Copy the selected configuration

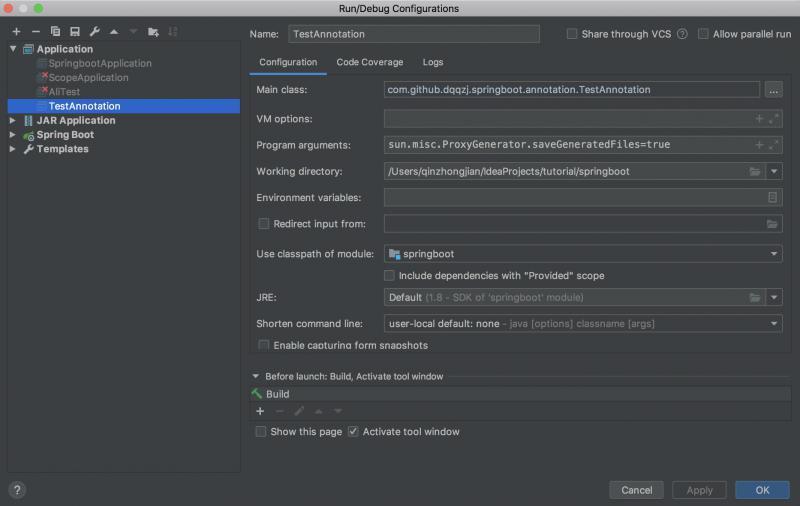coord(55,32)
